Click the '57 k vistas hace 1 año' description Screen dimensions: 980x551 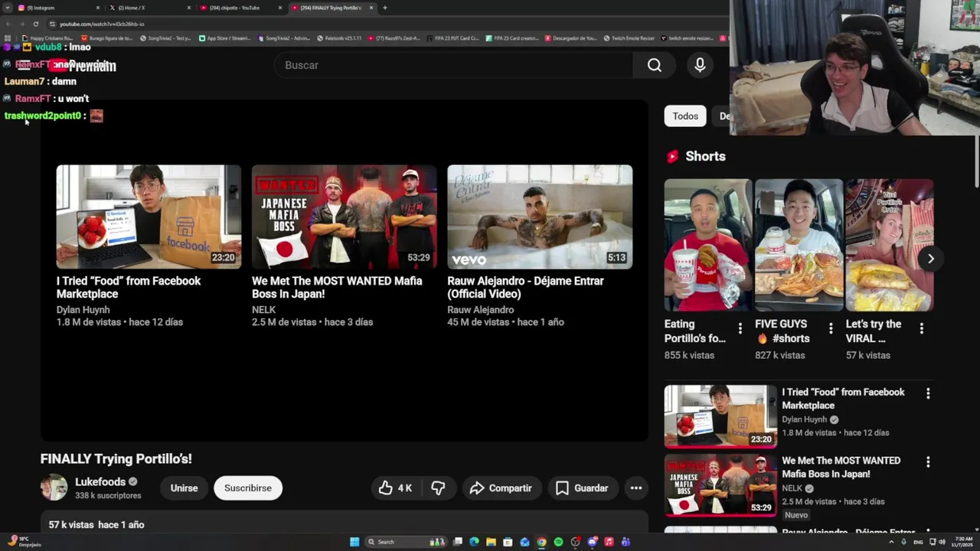pyautogui.click(x=96, y=525)
